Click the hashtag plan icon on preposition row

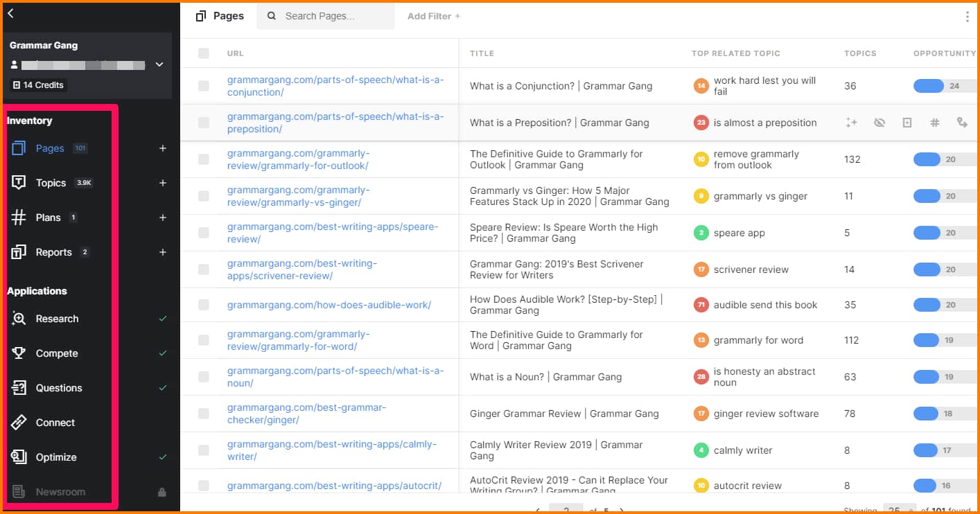tap(934, 123)
